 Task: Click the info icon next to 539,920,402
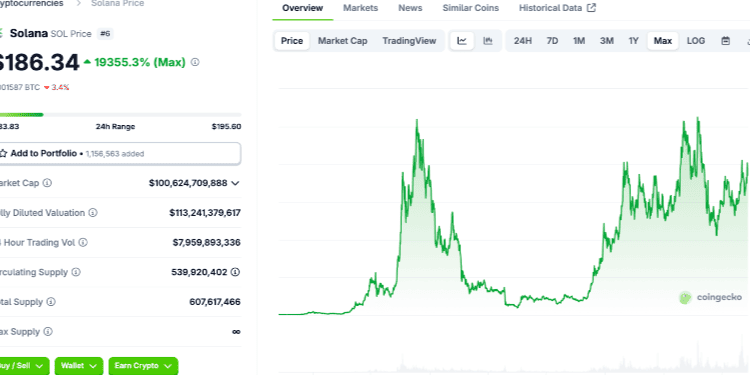pyautogui.click(x=235, y=272)
